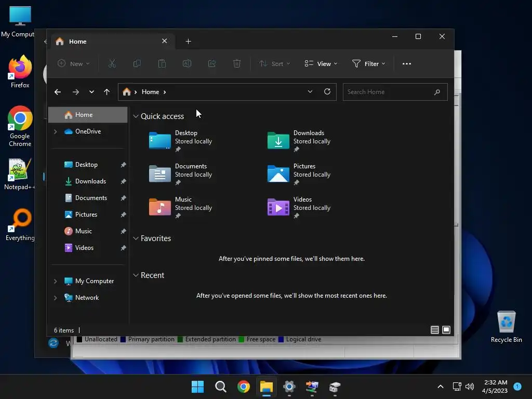Click the Delete trash icon in toolbar
This screenshot has width=532, height=399.
(x=237, y=64)
